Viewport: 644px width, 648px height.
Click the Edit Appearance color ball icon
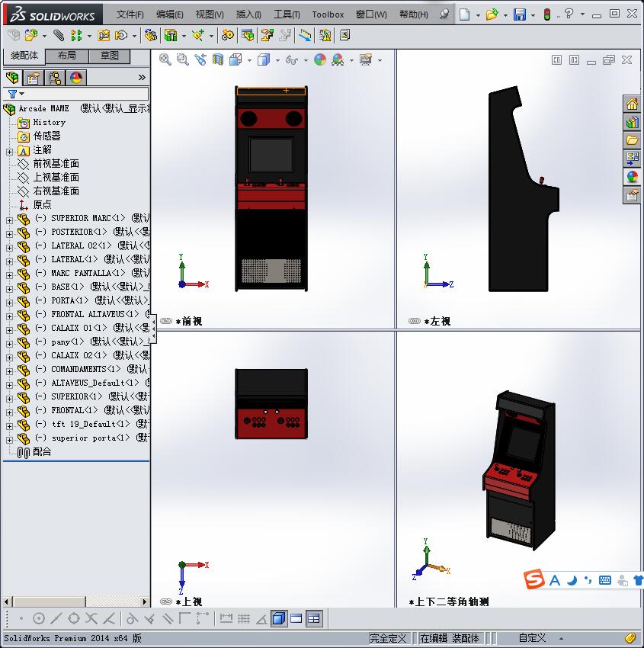(x=320, y=60)
